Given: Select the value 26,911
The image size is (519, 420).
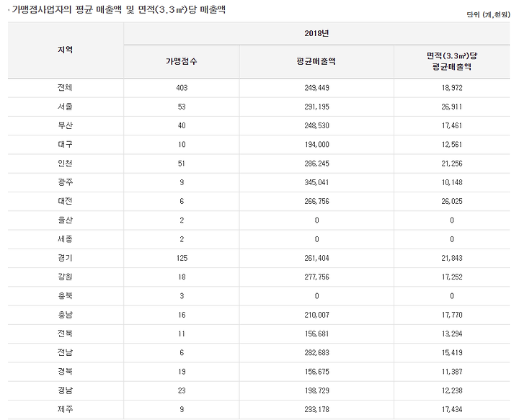Looking at the screenshot, I should [452, 107].
